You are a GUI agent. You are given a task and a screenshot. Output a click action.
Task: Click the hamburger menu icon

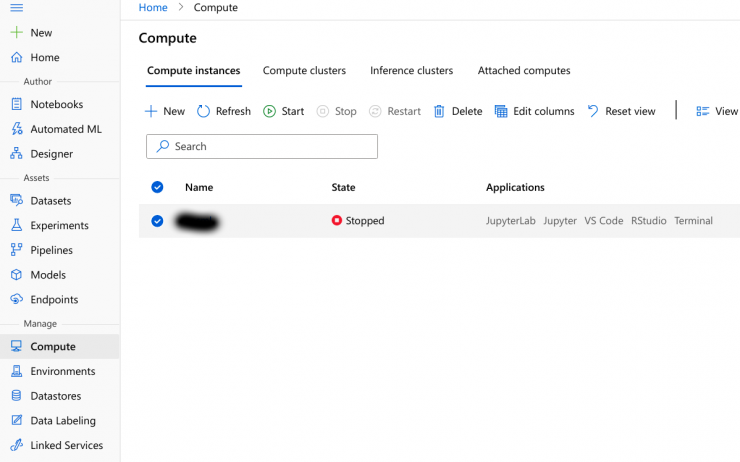coord(16,8)
